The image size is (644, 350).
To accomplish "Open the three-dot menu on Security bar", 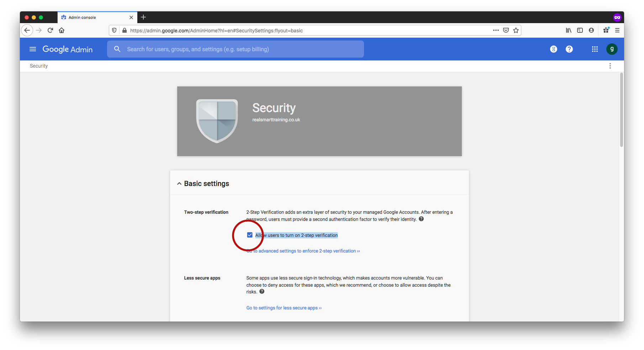I will click(610, 66).
